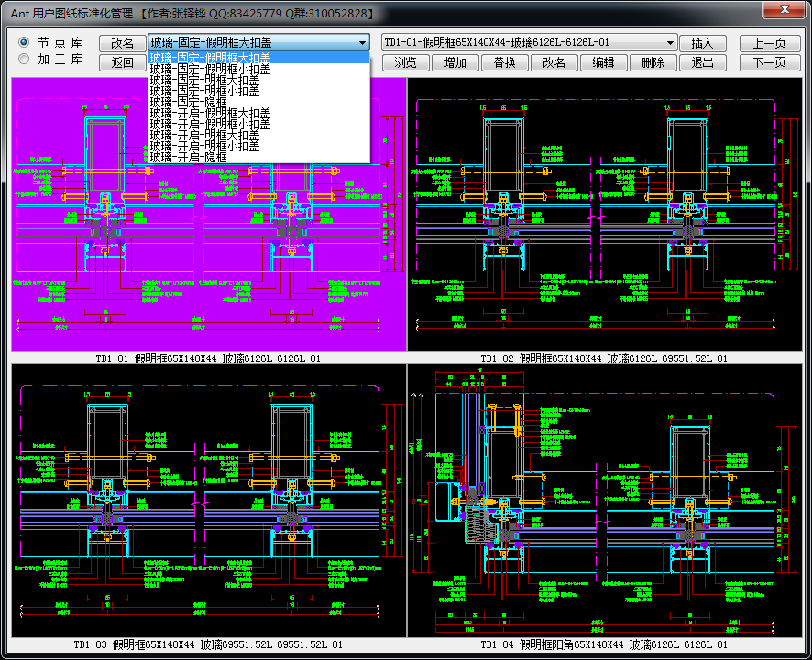This screenshot has width=812, height=660.
Task: Click the 替换 button
Action: click(x=504, y=62)
